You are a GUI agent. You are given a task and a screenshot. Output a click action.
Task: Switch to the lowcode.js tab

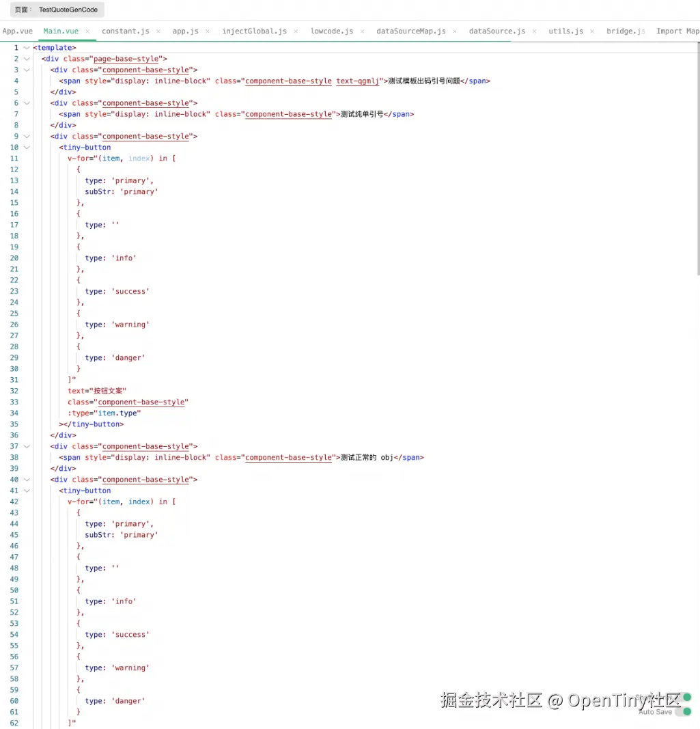point(332,31)
